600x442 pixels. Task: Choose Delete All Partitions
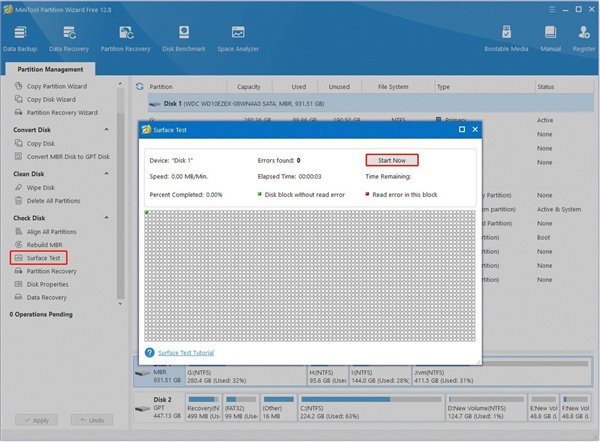pyautogui.click(x=47, y=201)
